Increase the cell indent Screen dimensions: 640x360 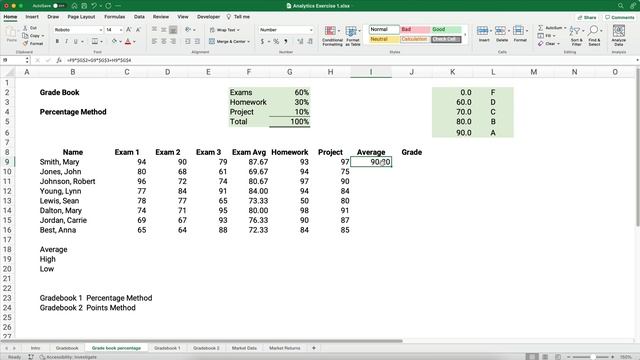click(x=197, y=41)
